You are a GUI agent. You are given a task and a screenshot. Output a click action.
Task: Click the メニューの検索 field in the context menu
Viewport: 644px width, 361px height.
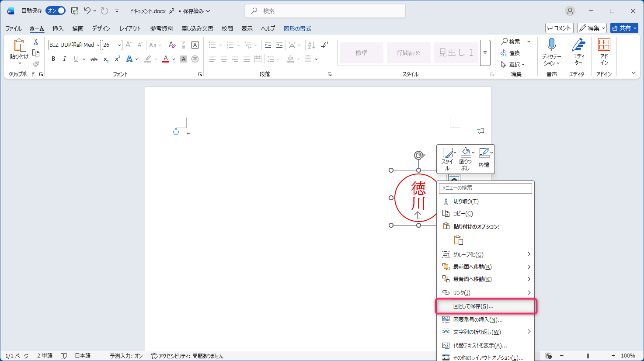click(485, 188)
